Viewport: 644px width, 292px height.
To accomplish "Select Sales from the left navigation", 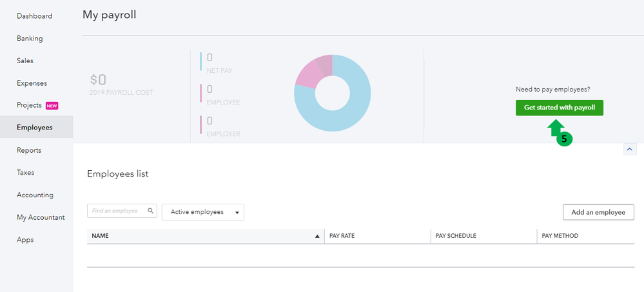I will click(x=25, y=61).
